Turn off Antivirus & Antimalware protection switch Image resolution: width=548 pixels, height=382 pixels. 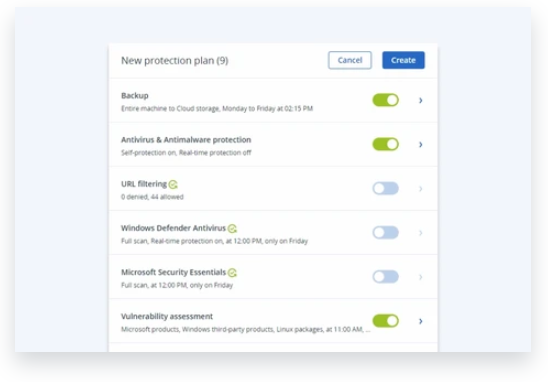pyautogui.click(x=385, y=144)
